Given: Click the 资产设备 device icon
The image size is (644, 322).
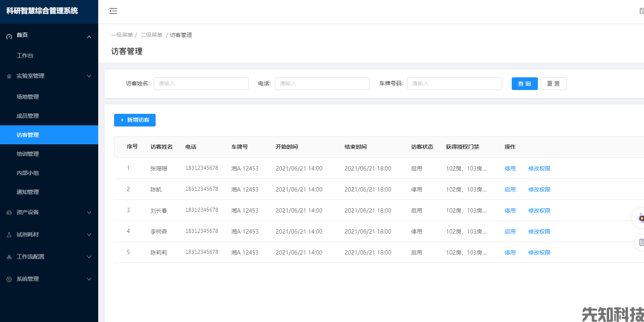Looking at the screenshot, I should (9, 213).
